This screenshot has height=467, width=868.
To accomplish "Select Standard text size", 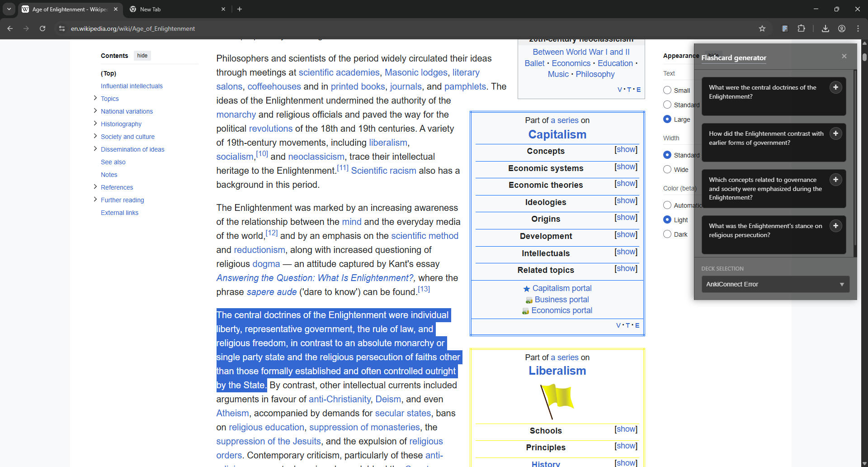I will pyautogui.click(x=667, y=105).
